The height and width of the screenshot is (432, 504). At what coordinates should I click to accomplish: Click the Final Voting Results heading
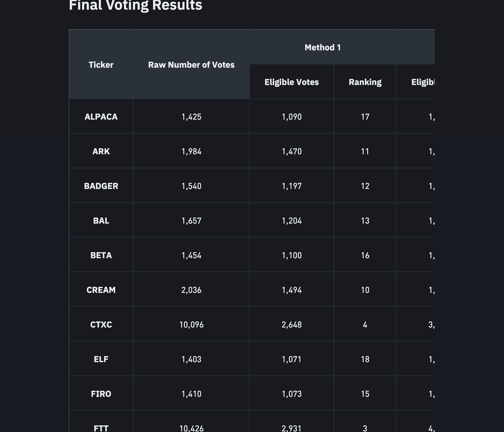click(x=136, y=5)
